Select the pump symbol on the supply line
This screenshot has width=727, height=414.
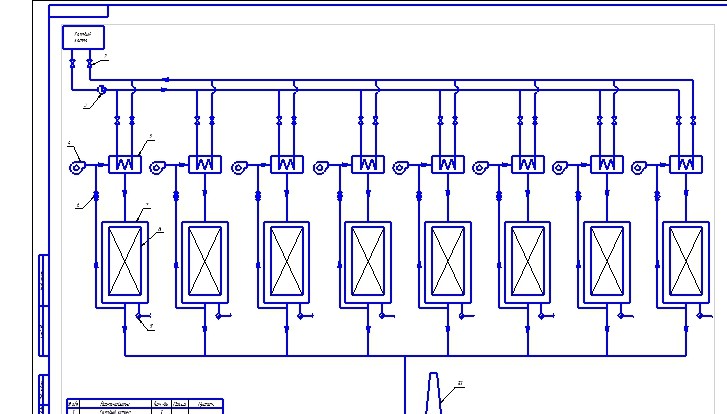102,91
